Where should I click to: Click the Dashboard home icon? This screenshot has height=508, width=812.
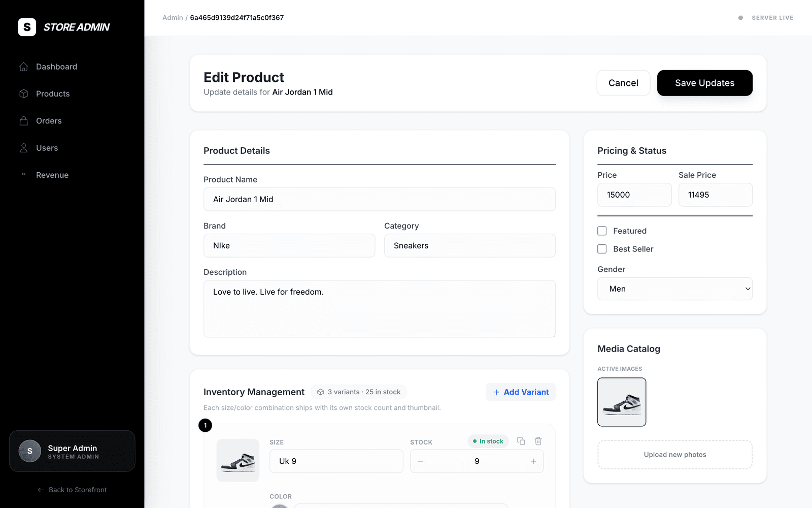pyautogui.click(x=23, y=67)
